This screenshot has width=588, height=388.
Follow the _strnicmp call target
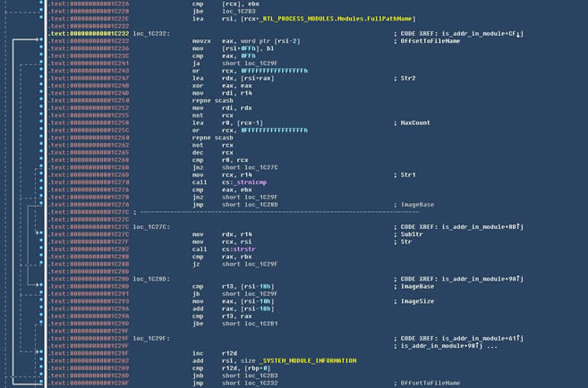247,182
